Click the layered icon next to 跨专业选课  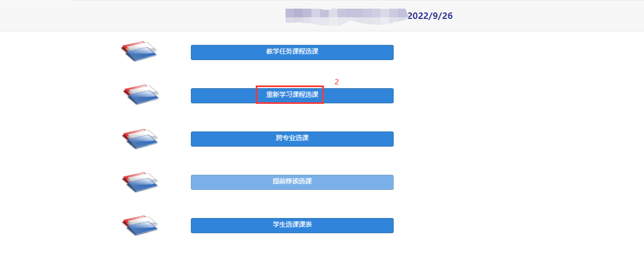tap(140, 139)
